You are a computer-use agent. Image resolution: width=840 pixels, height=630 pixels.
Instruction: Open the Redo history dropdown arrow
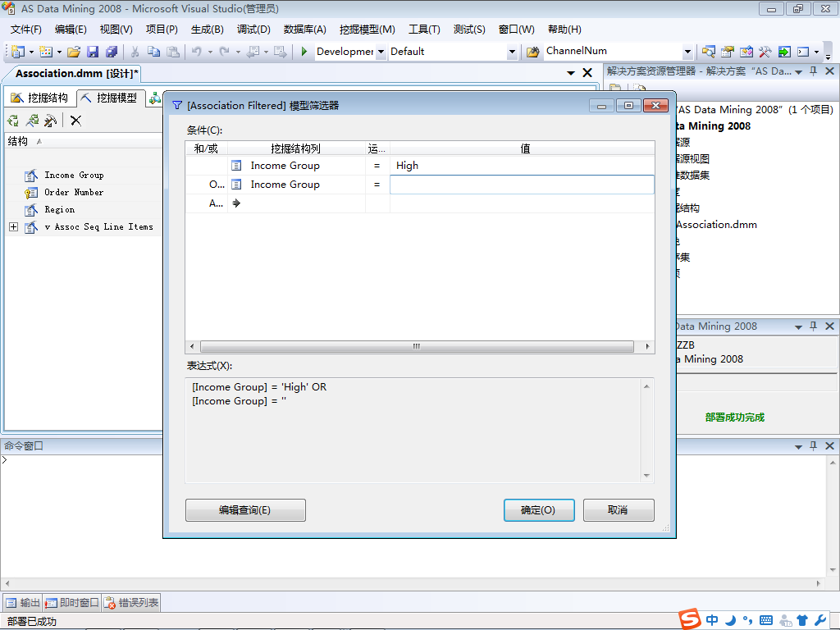point(239,52)
